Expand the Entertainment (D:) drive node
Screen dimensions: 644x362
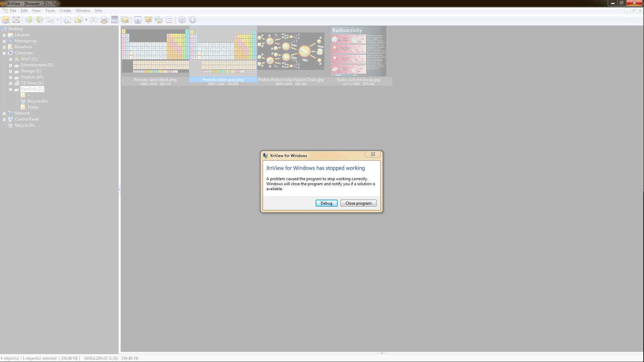10,65
